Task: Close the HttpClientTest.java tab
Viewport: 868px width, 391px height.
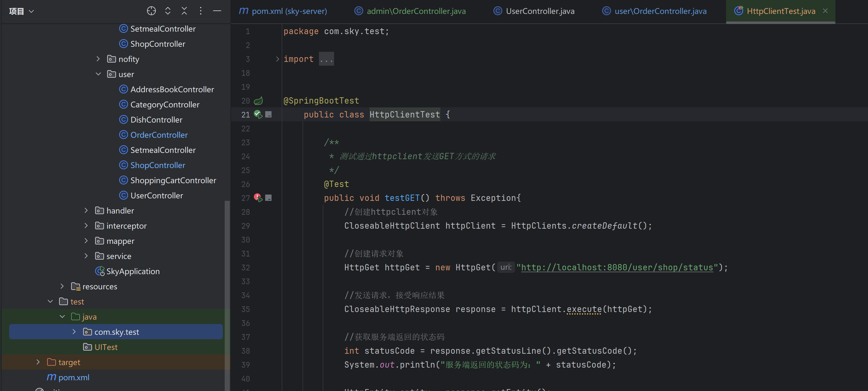Action: [825, 11]
